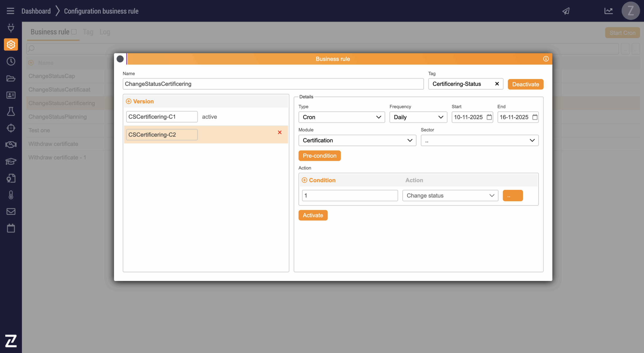This screenshot has height=353, width=644.
Task: Click the dark circle toggle in dialog header
Action: click(120, 59)
